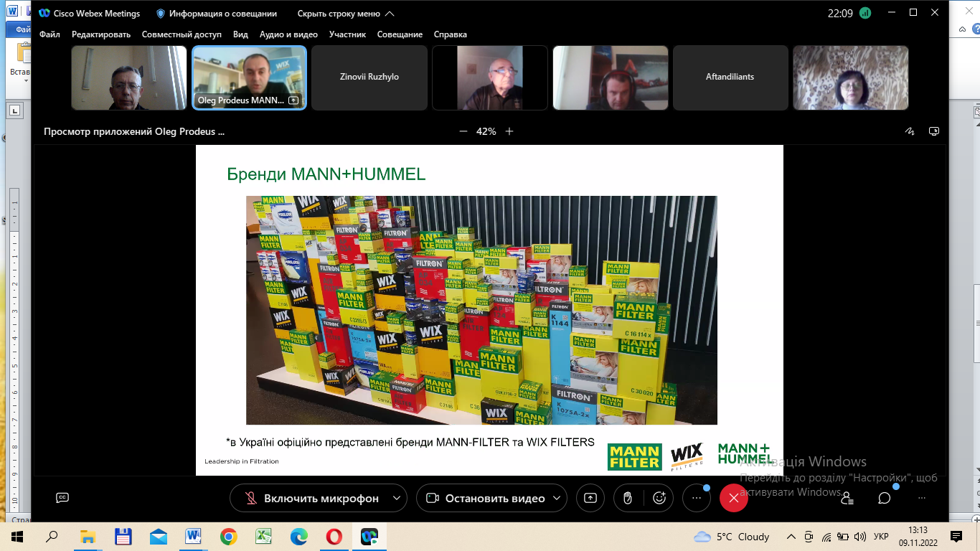Switch to Word from the taskbar
980x551 pixels.
click(x=193, y=537)
